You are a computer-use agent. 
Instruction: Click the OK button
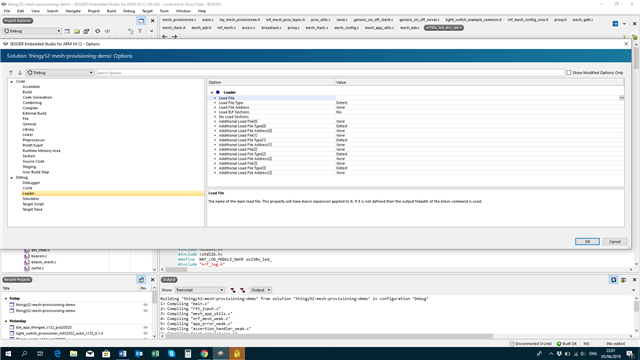tap(587, 242)
